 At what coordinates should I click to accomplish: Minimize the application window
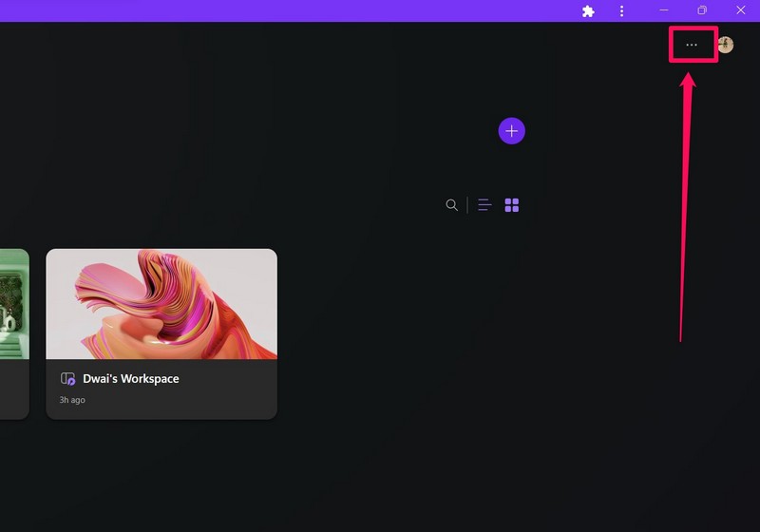(x=664, y=10)
